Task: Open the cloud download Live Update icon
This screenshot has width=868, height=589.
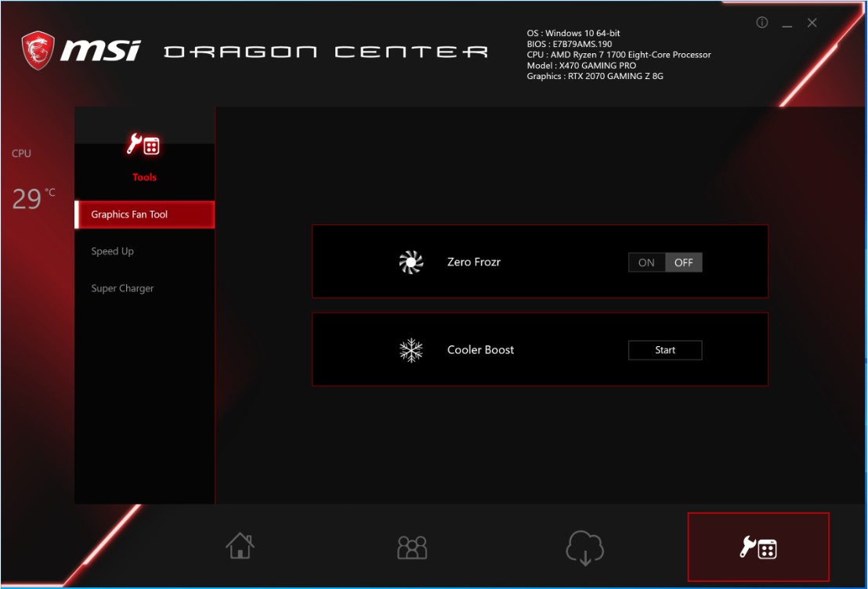Action: 584,548
